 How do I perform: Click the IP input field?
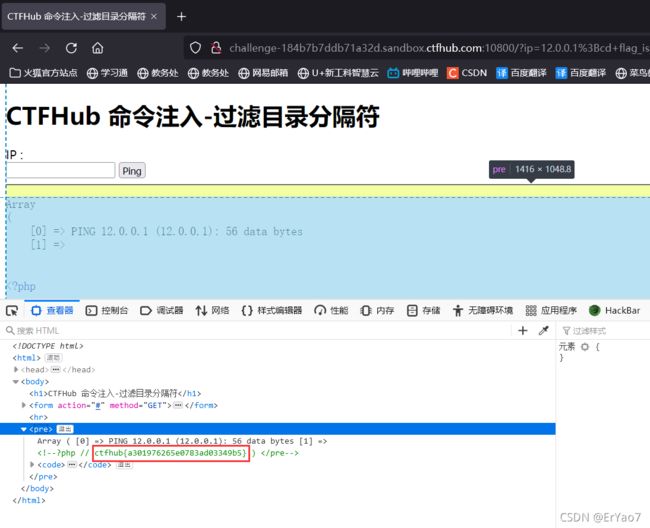click(x=61, y=170)
